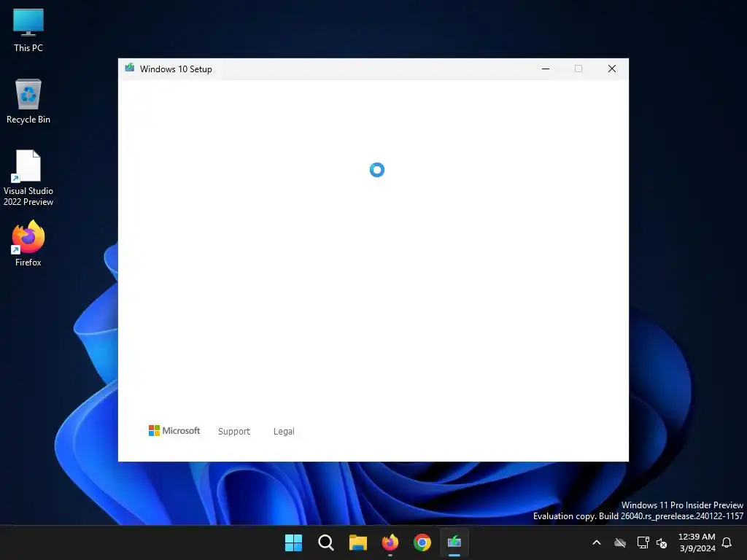747x560 pixels.
Task: Click the cloud sync tray icon
Action: pyautogui.click(x=620, y=542)
